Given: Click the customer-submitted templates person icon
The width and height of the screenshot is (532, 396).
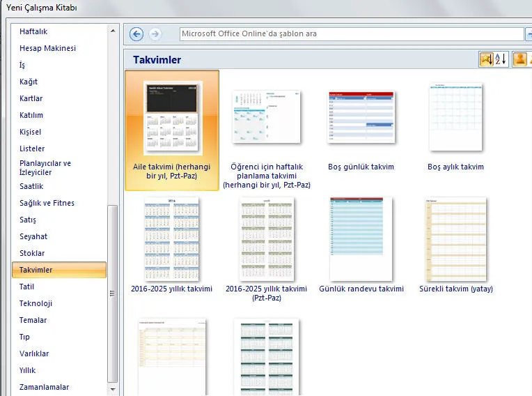Looking at the screenshot, I should point(519,60).
